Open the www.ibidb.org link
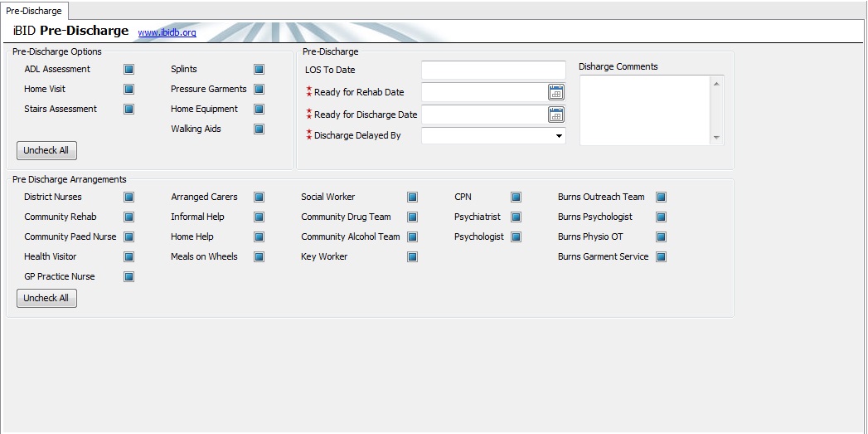The width and height of the screenshot is (868, 434). point(167,32)
